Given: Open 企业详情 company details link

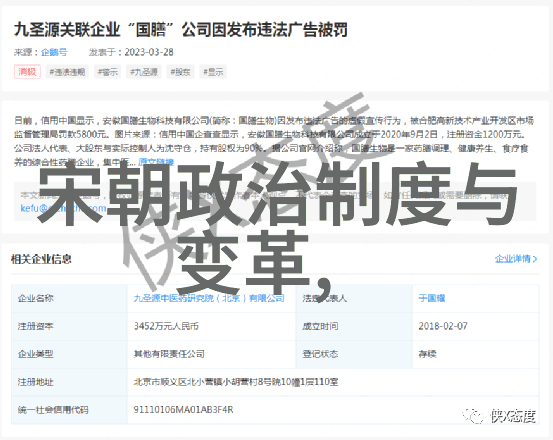Looking at the screenshot, I should point(516,259).
